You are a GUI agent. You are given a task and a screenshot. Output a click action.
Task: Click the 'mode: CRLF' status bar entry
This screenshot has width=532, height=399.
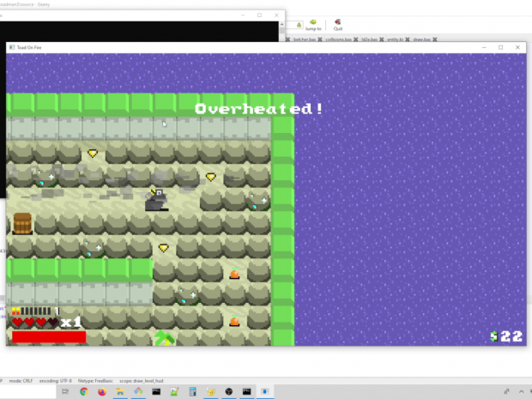click(x=21, y=381)
